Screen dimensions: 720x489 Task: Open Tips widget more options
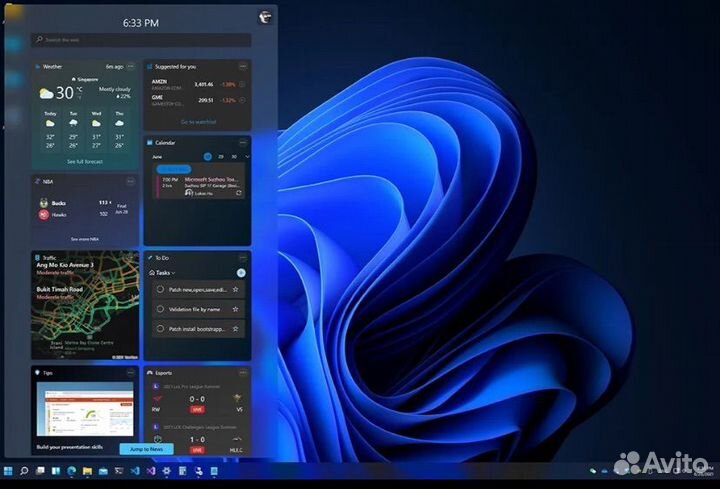(130, 372)
